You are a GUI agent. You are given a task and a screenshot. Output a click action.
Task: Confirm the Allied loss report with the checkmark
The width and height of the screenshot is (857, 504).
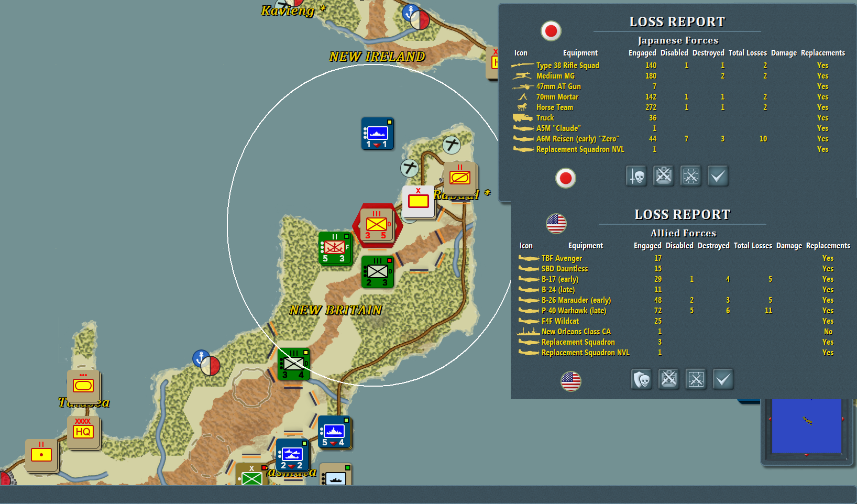point(723,379)
